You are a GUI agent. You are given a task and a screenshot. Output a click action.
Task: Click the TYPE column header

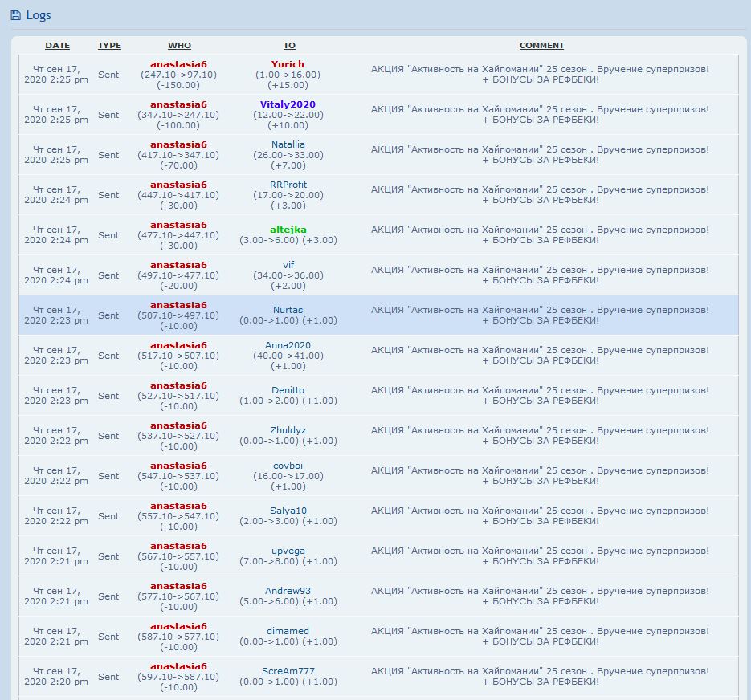click(x=109, y=46)
